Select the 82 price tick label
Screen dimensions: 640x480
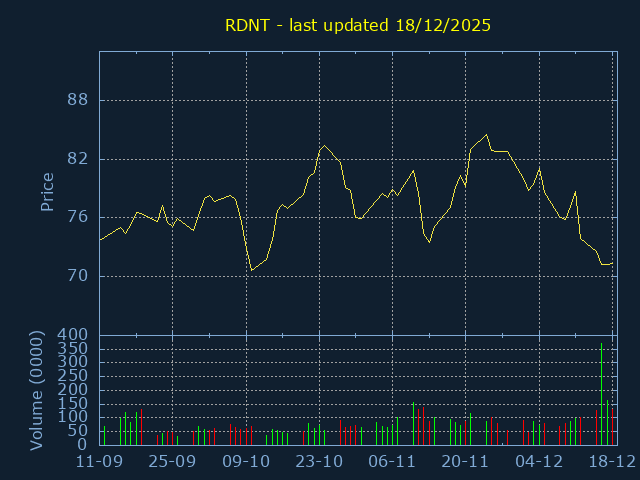pos(78,159)
